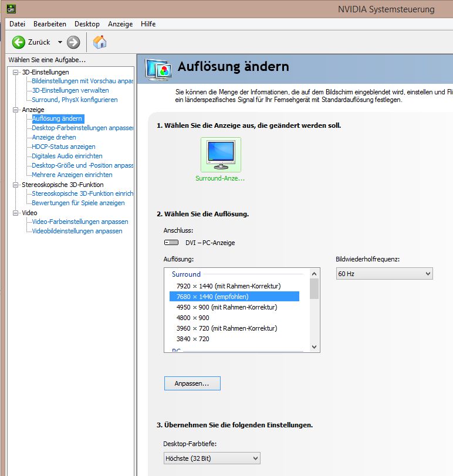Open Mehrere Anzeigen einrichten
This screenshot has height=476, width=453.
pos(72,175)
